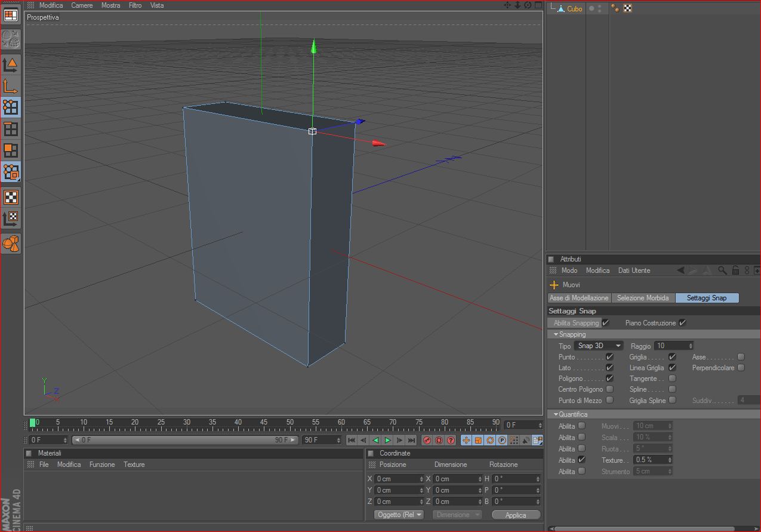761x532 pixels.
Task: Click the primitive objects icon in left toolbar
Action: pyautogui.click(x=11, y=243)
